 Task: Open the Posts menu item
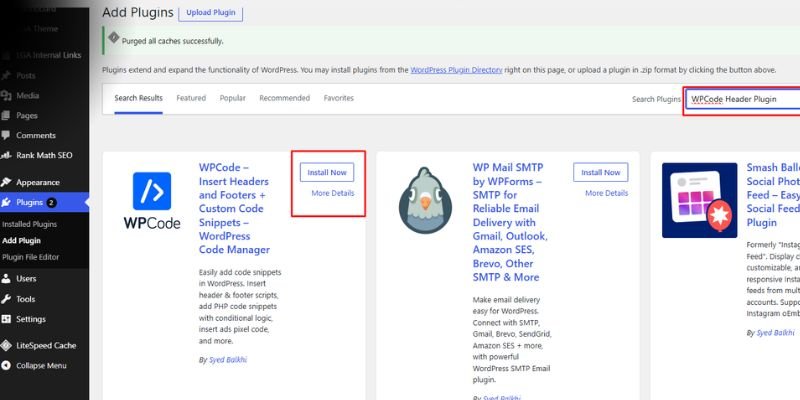[26, 76]
